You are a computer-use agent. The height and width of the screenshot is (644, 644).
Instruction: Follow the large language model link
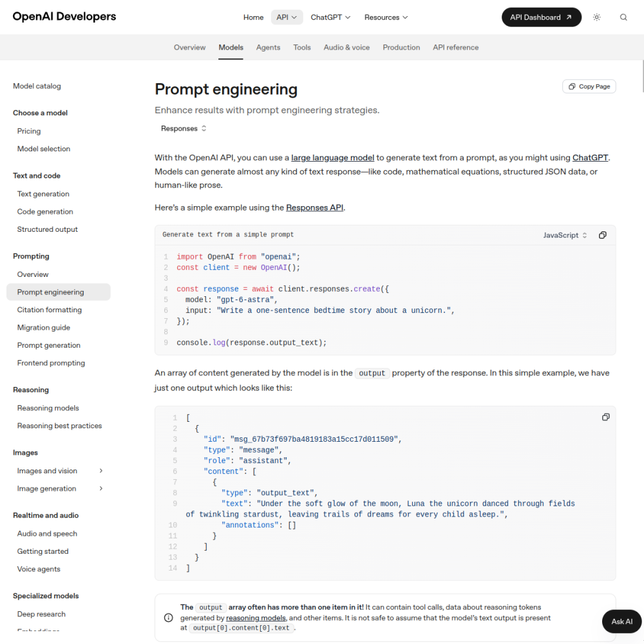332,158
